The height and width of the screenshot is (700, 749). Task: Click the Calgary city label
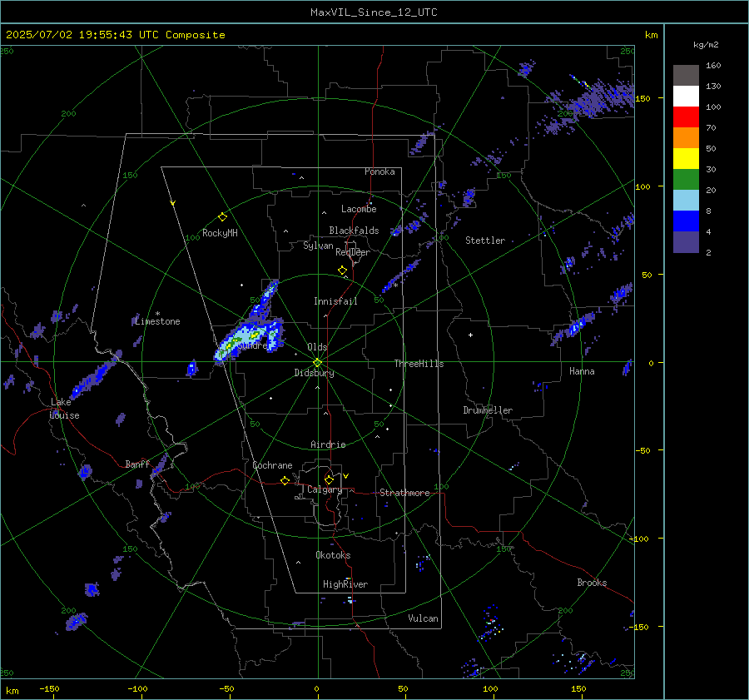click(x=325, y=489)
